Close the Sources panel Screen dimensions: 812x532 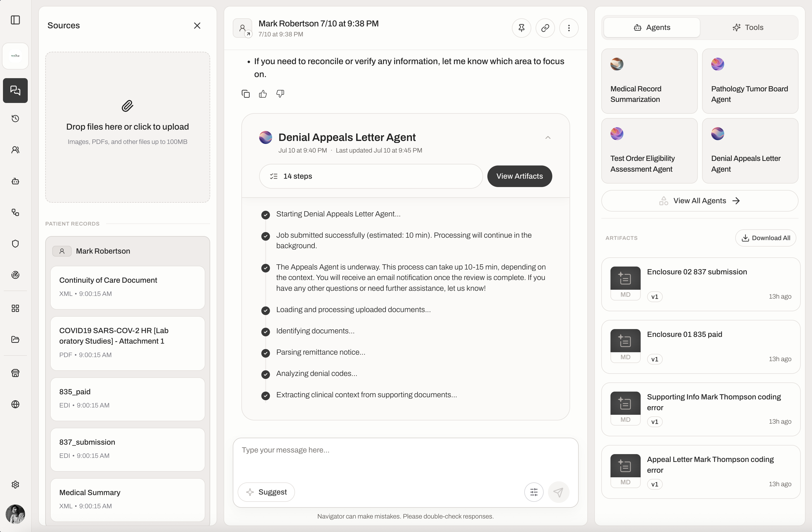coord(197,26)
